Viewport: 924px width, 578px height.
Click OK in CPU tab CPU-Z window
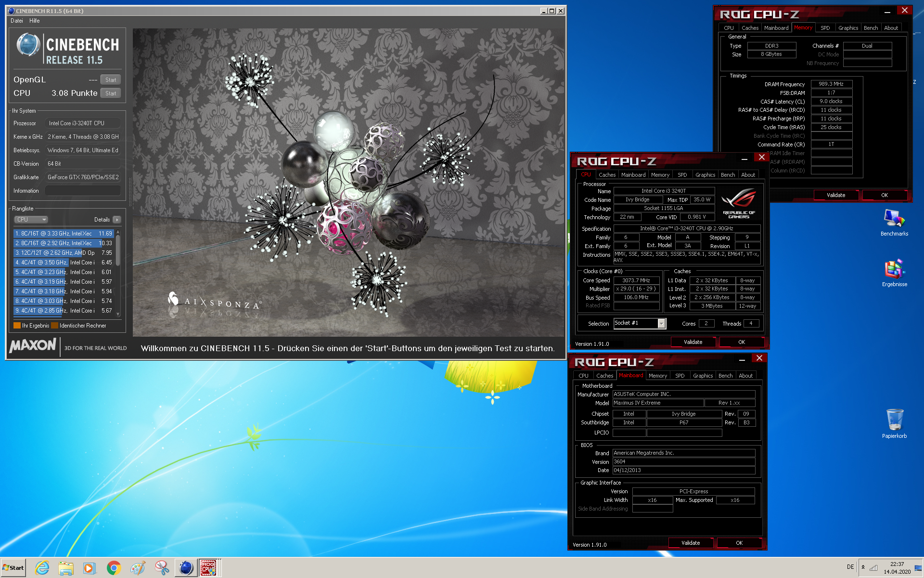(x=742, y=342)
